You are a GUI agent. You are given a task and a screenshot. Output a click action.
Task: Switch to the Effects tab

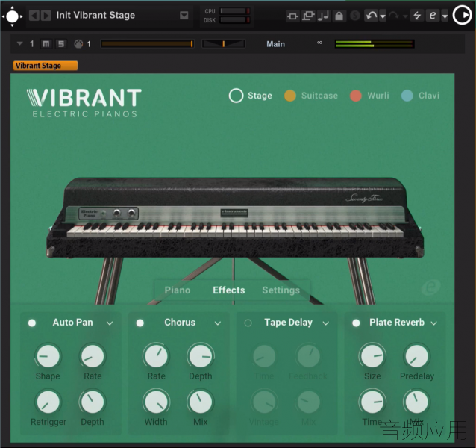coord(229,290)
